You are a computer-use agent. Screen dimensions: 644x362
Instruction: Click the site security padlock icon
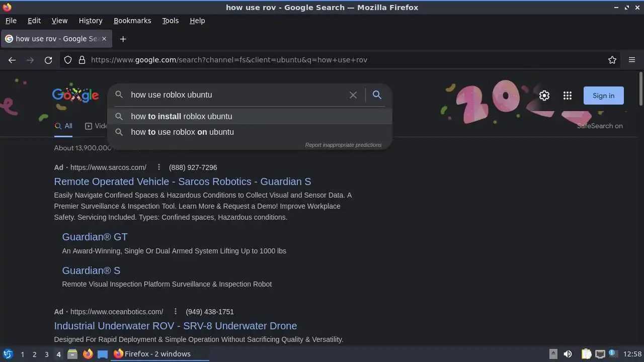(82, 60)
